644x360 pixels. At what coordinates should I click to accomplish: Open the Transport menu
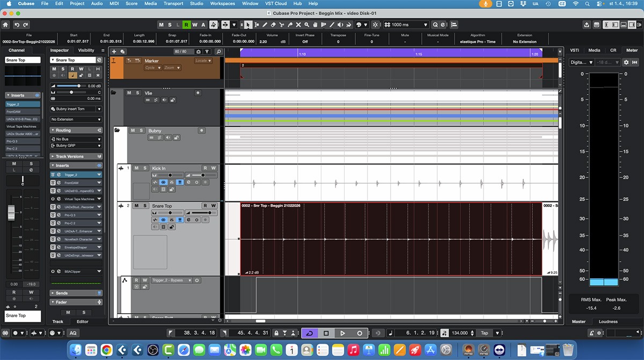(x=173, y=4)
